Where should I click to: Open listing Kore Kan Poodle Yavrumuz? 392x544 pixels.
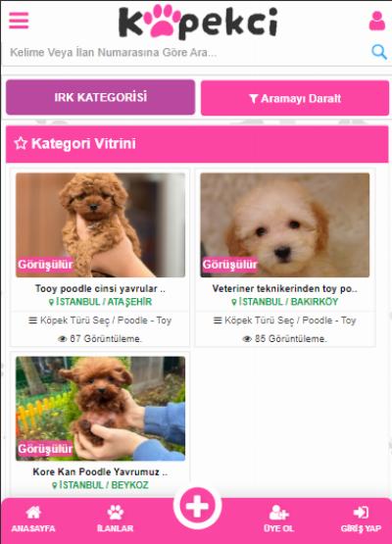pos(100,471)
